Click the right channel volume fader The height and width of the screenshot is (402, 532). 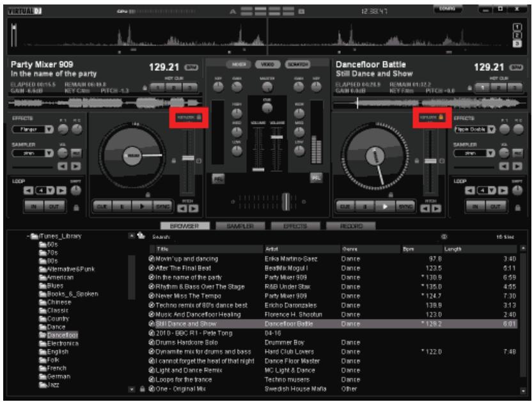coord(277,137)
